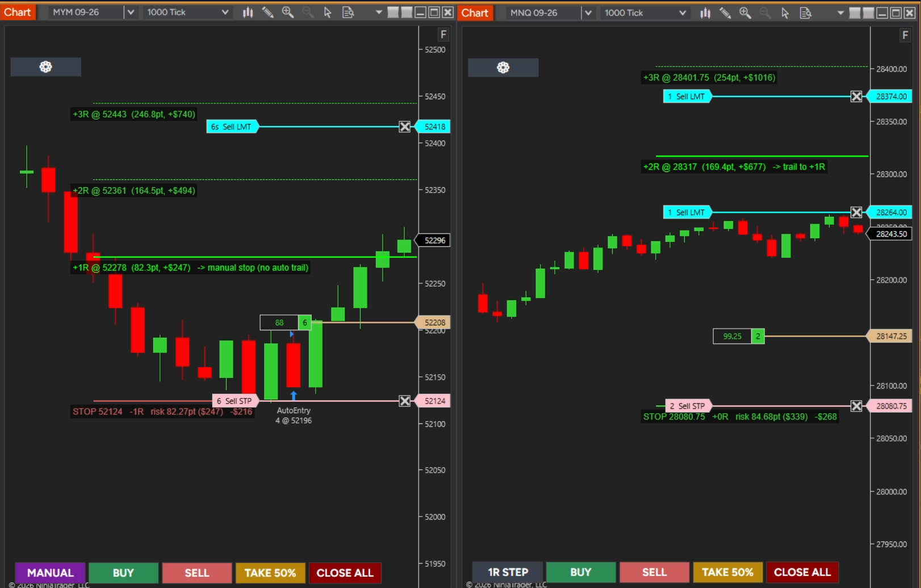Viewport: 921px width, 588px height.
Task: Click SELL button on MYM chart
Action: (x=197, y=573)
